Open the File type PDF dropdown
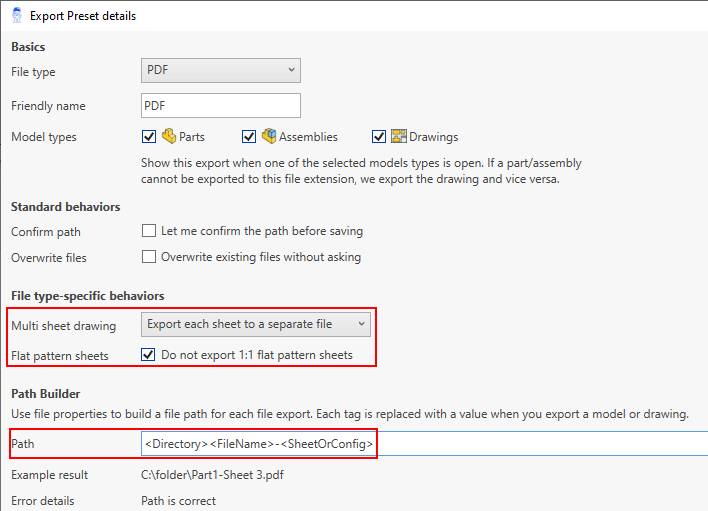708x511 pixels. (221, 70)
